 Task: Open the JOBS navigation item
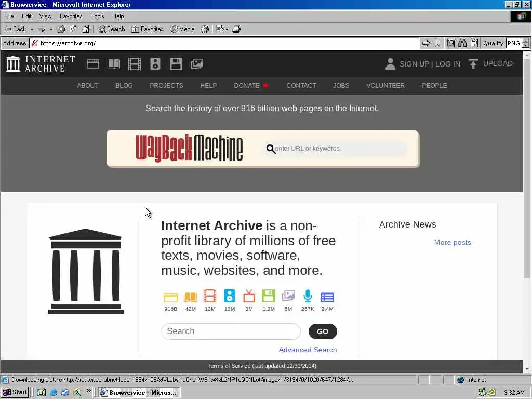[341, 86]
